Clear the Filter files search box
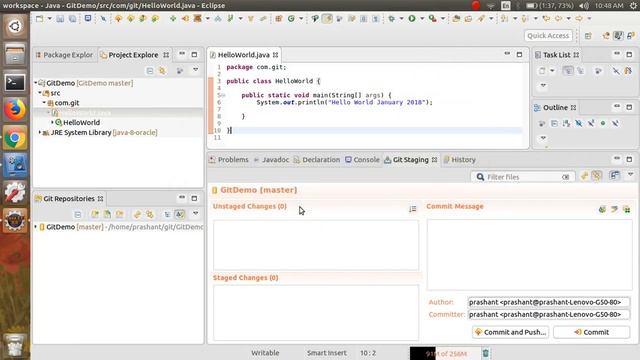This screenshot has height=360, width=640. tap(565, 177)
